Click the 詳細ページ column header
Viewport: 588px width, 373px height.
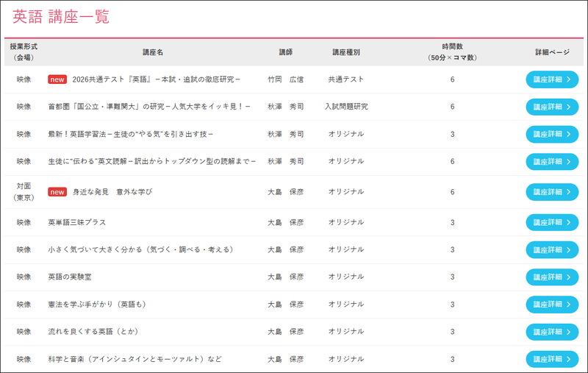tap(552, 52)
